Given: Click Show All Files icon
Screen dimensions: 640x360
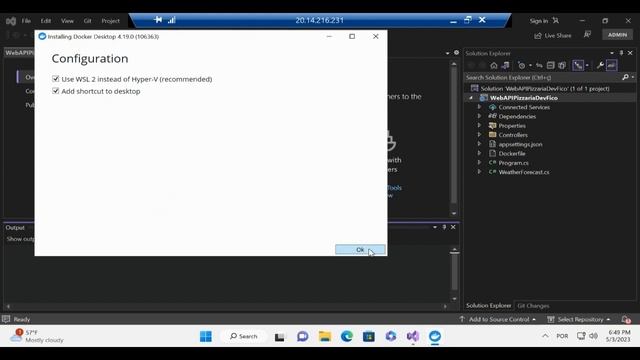Looking at the screenshot, I should tap(562, 65).
